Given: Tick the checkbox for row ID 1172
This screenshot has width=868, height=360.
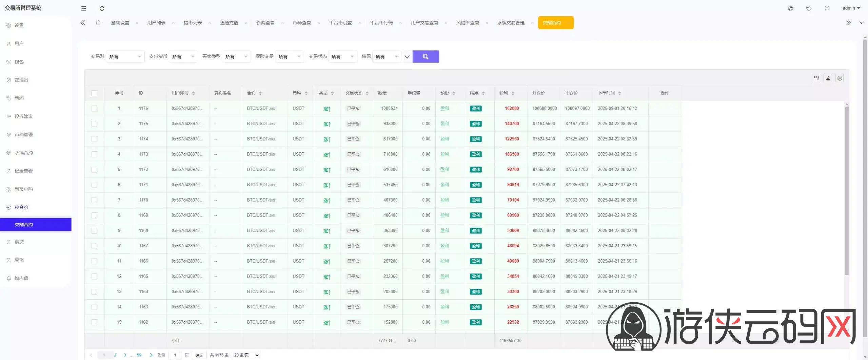Looking at the screenshot, I should 94,170.
